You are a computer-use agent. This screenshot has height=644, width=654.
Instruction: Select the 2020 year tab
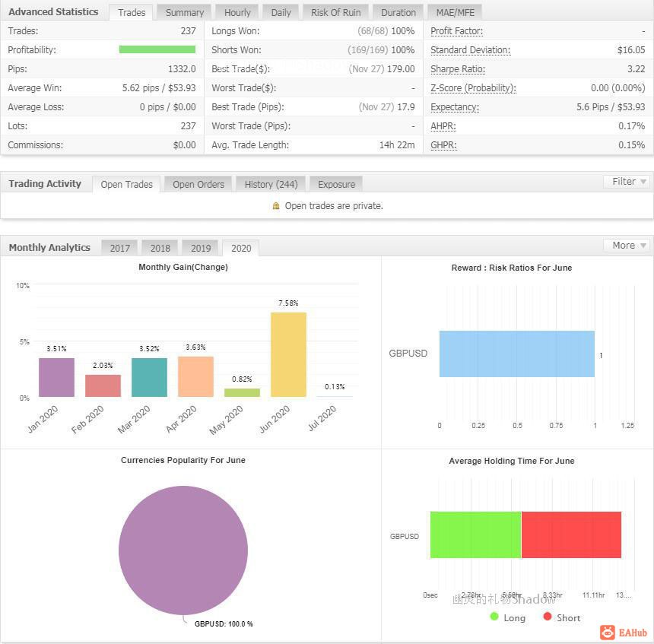tap(241, 248)
